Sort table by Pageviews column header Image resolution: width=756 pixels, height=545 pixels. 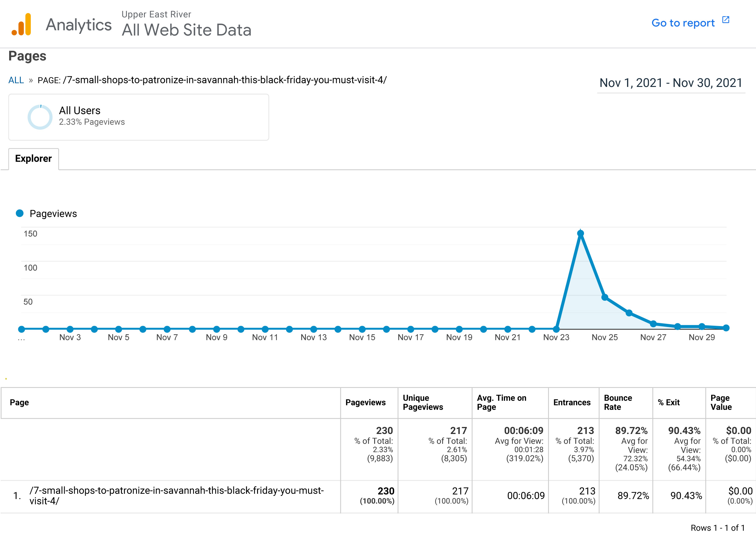[x=365, y=402]
